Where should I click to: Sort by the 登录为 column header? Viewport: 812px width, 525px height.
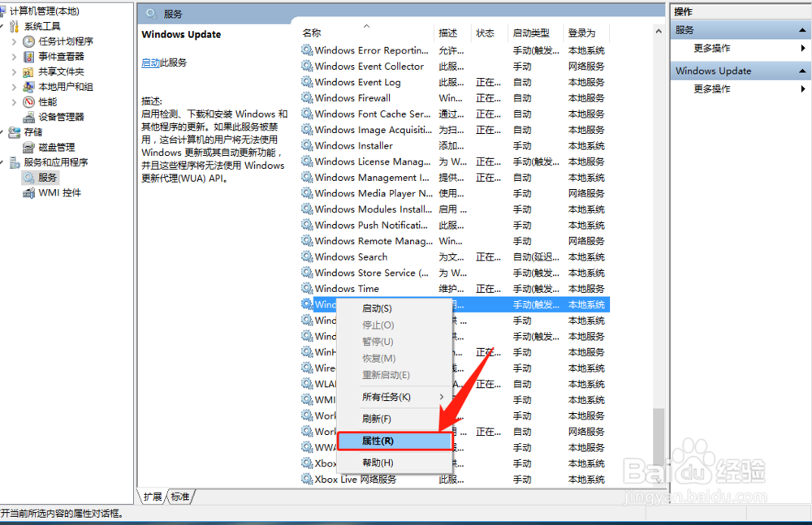[586, 33]
